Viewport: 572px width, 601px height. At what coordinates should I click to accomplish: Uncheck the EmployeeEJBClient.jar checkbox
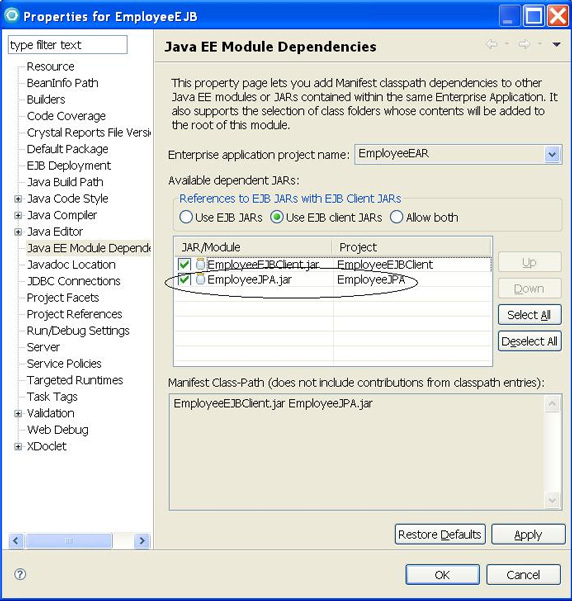tap(184, 264)
